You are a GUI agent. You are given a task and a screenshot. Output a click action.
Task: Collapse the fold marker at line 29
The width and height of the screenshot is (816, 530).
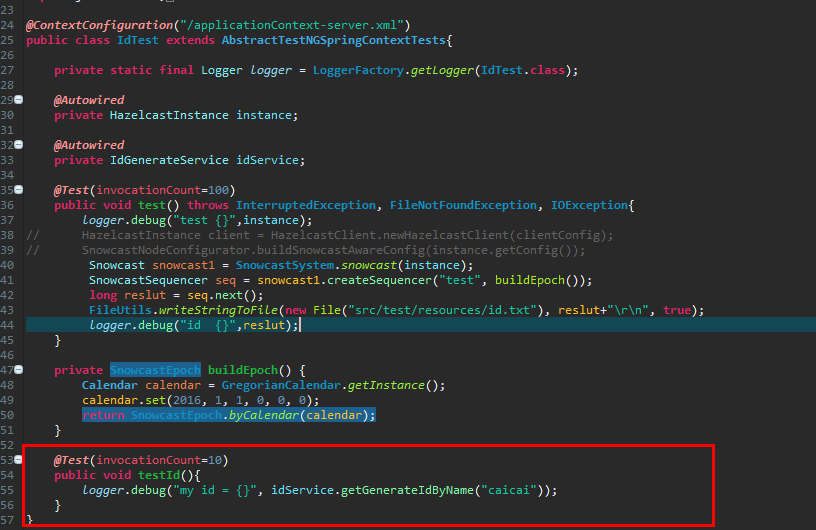pyautogui.click(x=19, y=99)
